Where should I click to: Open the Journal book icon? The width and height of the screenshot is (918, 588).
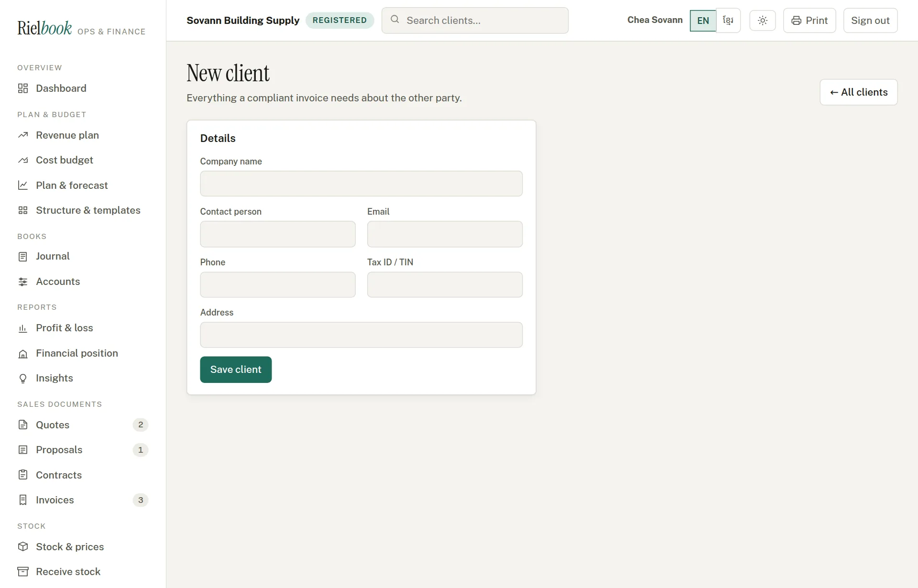pos(23,257)
